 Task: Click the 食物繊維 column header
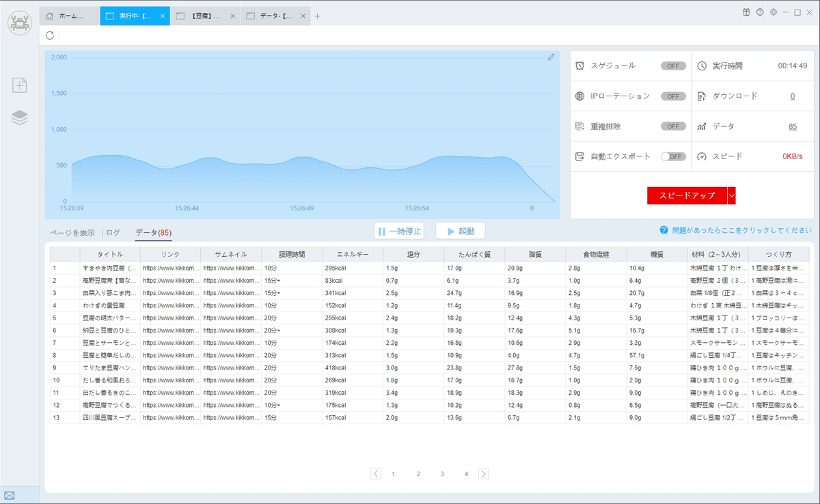[596, 254]
